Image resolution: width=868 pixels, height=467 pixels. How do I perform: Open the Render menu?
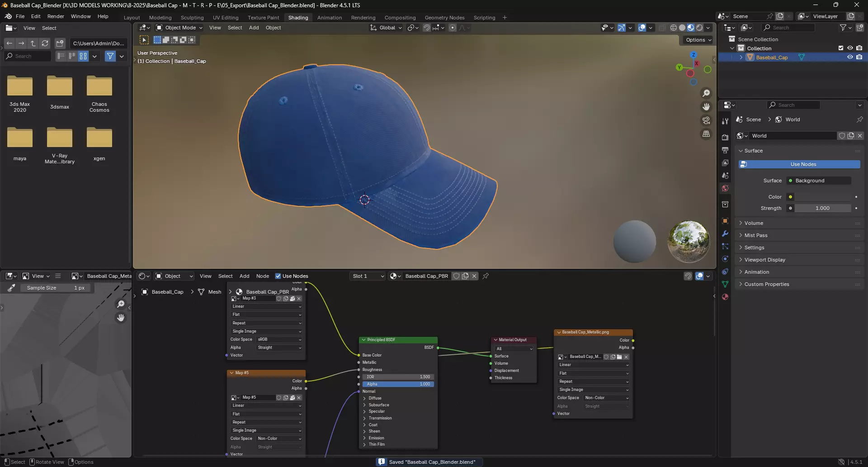coord(56,16)
